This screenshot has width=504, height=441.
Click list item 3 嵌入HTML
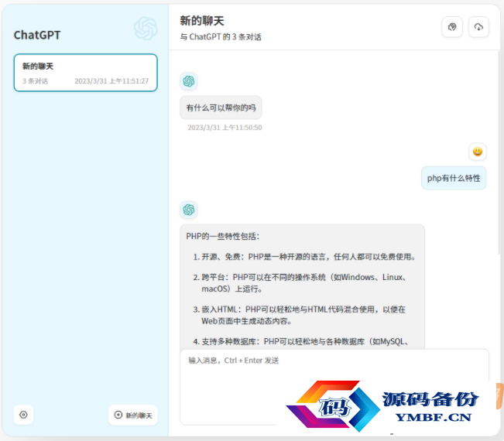click(x=300, y=315)
